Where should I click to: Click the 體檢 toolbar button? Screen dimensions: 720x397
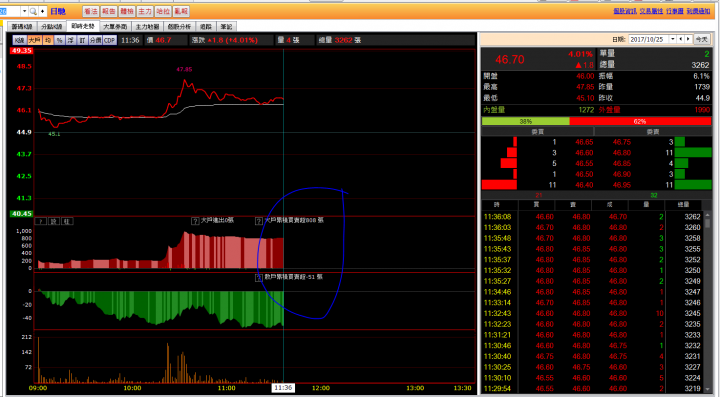point(127,11)
